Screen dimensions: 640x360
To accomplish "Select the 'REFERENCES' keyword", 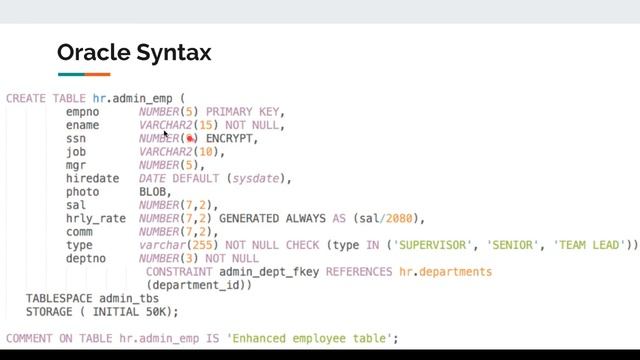I will click(x=359, y=272).
